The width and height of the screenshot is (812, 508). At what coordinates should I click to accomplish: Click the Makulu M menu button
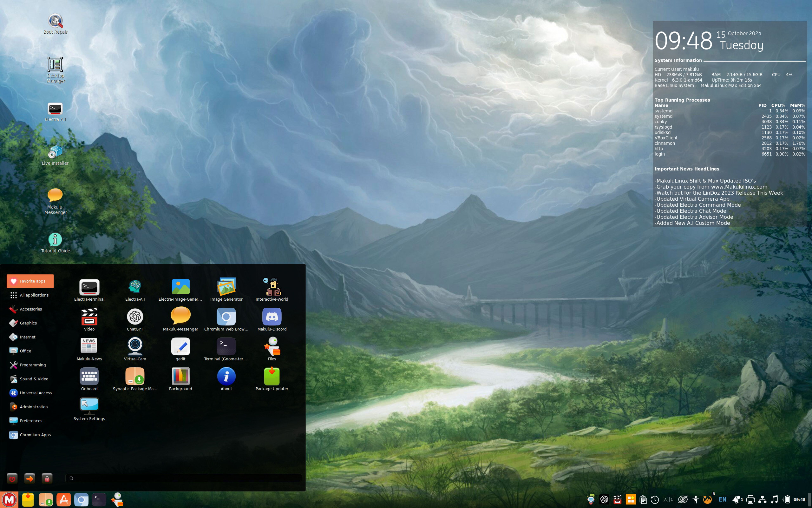[x=10, y=500]
